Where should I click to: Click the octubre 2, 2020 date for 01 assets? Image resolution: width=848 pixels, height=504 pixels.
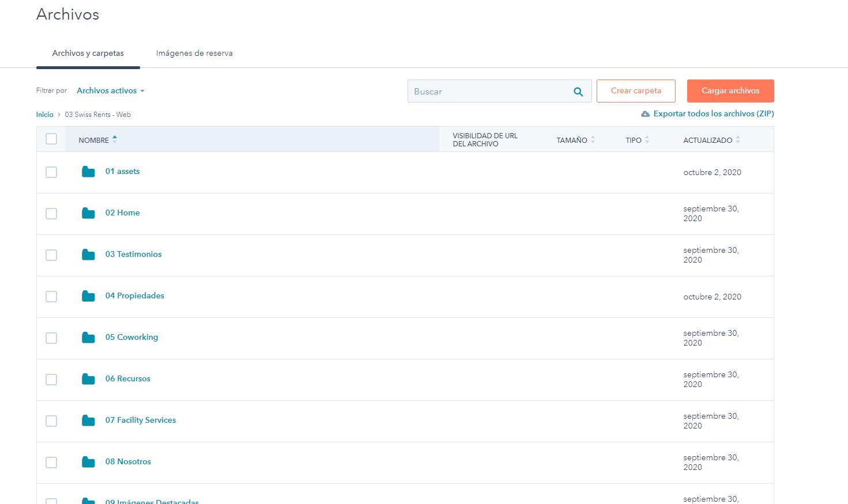point(712,172)
